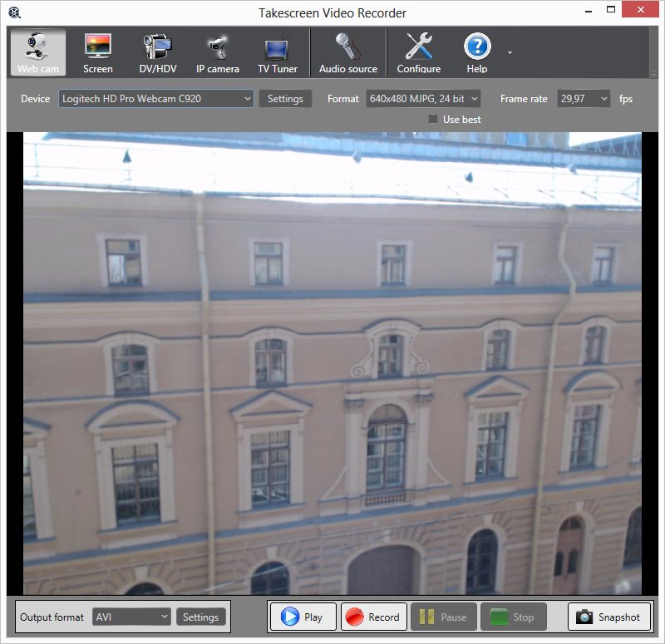Click the Play button

303,617
